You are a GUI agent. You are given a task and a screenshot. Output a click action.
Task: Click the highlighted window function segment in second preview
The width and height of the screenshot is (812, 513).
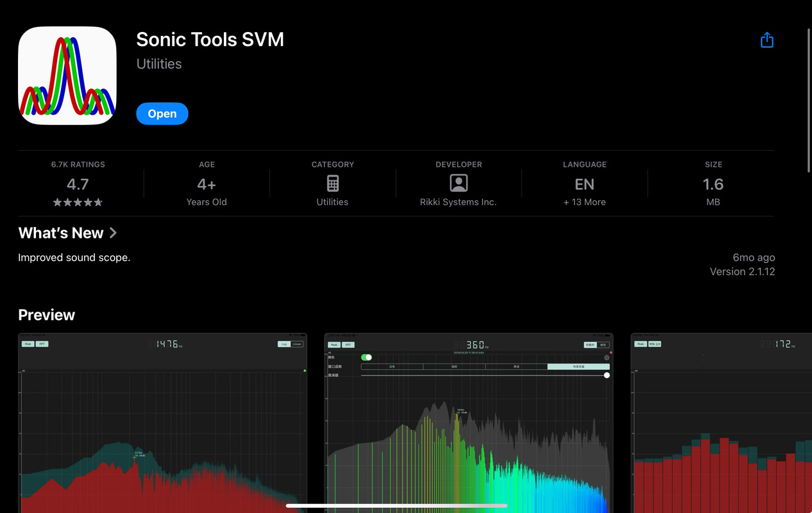click(x=579, y=367)
